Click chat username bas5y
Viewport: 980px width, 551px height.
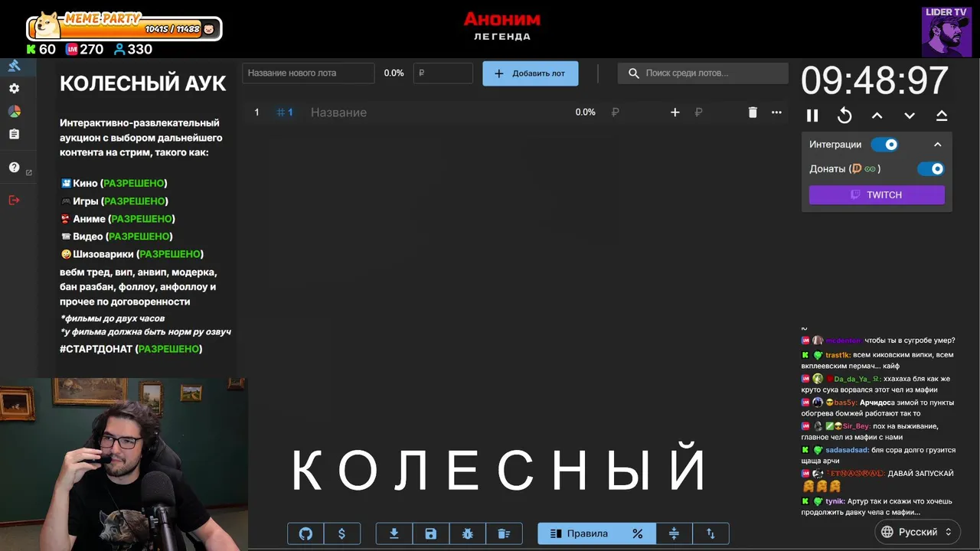[845, 403]
